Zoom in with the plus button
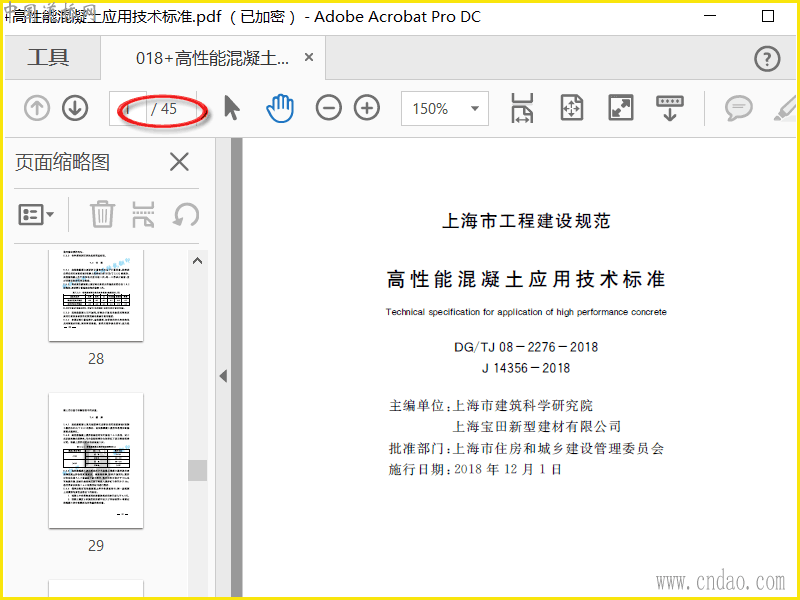Image resolution: width=800 pixels, height=600 pixels. [367, 108]
